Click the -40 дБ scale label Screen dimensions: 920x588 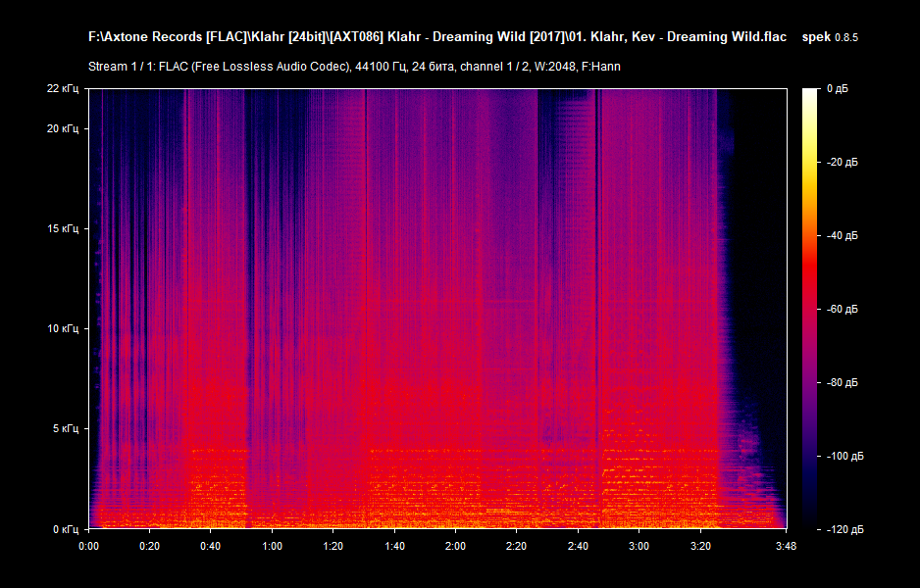842,235
